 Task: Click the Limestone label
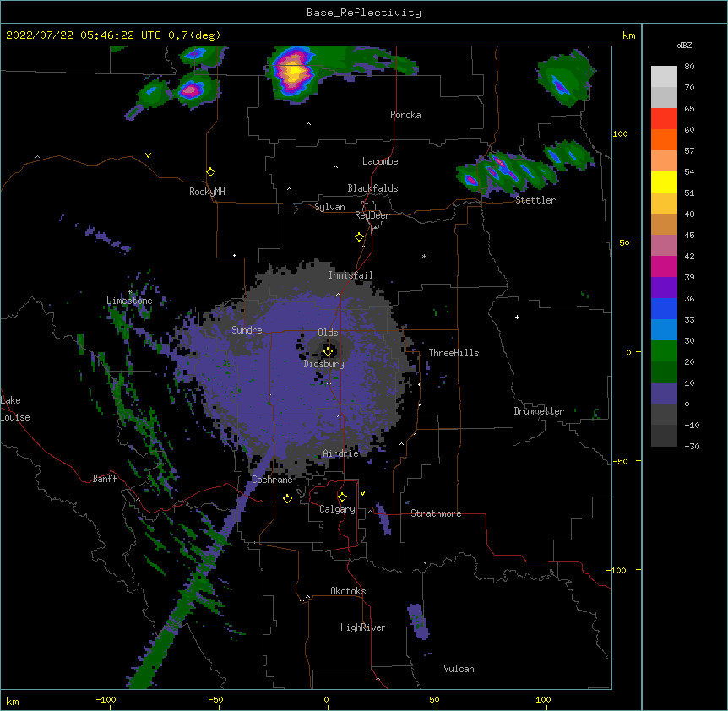pyautogui.click(x=129, y=301)
